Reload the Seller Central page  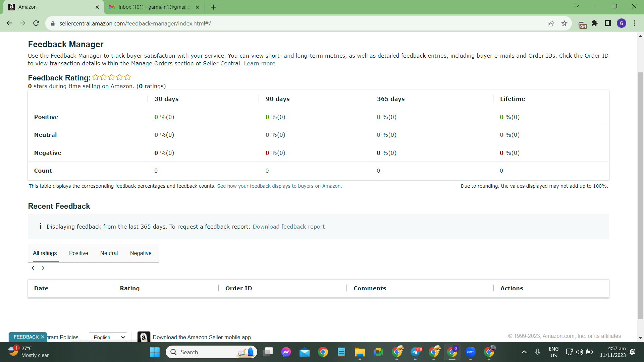click(x=36, y=23)
